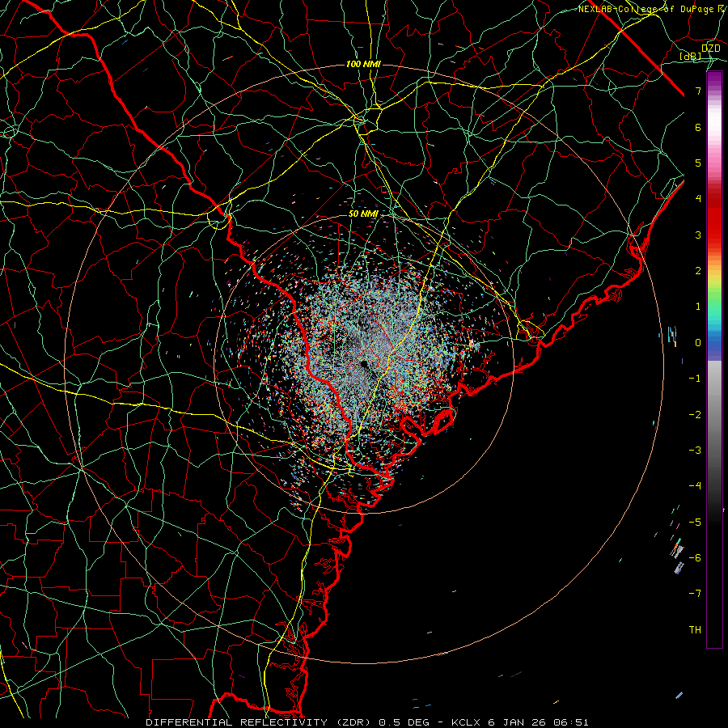Click the "DZD" legend title
728x728 pixels.
click(x=710, y=49)
